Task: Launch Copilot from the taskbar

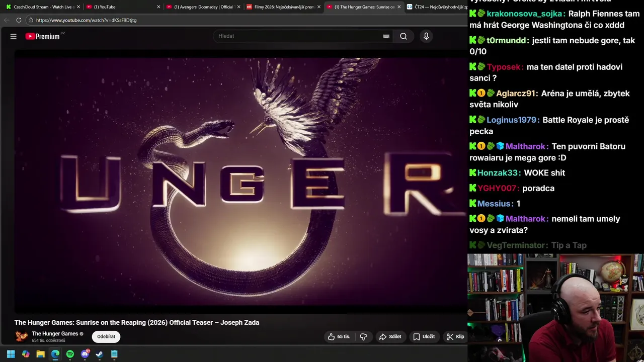Action: click(26, 354)
